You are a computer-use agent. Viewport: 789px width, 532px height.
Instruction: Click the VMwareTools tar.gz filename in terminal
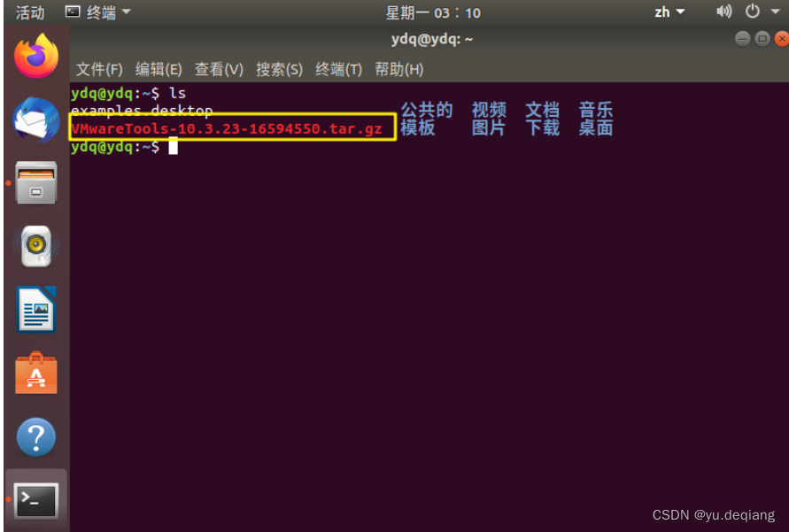click(227, 128)
